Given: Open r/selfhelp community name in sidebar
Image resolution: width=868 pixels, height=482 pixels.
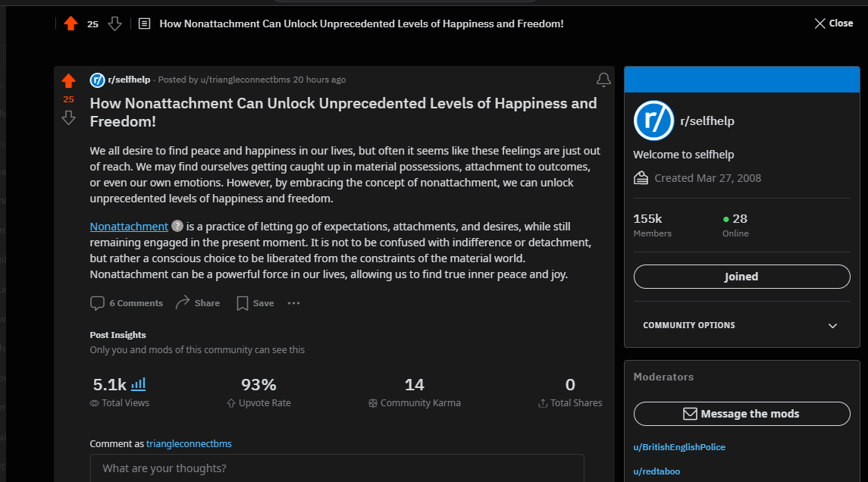Looking at the screenshot, I should tap(707, 121).
